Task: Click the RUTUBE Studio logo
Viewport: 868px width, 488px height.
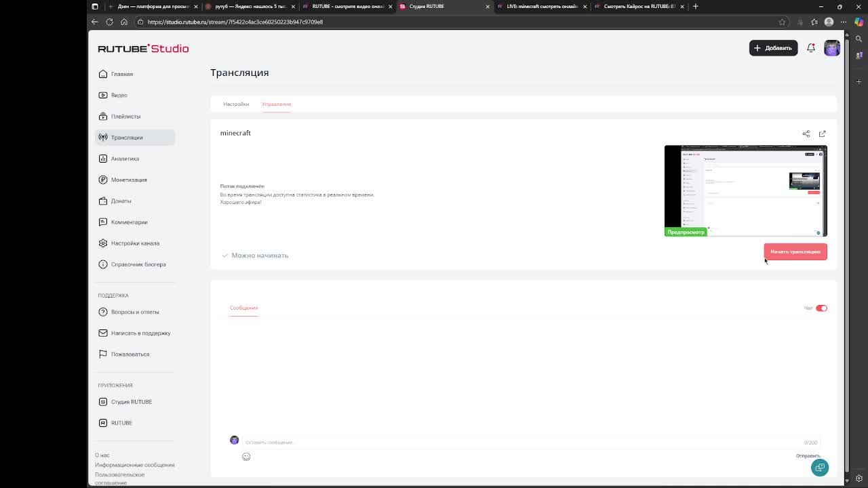Action: (143, 49)
